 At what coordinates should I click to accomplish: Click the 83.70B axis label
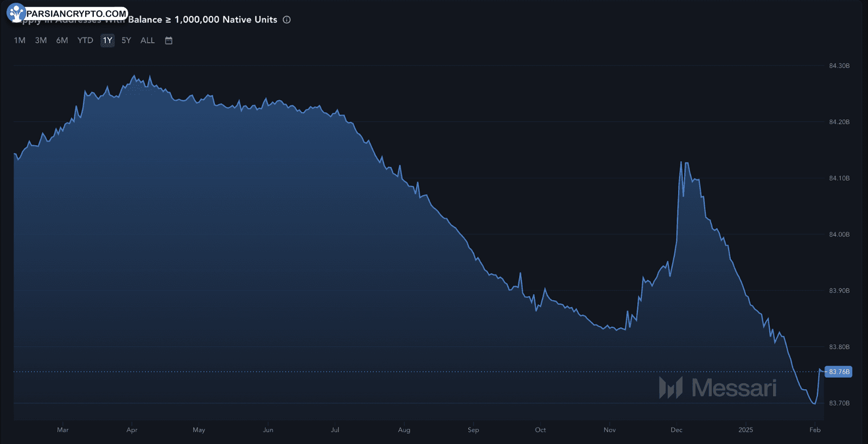[839, 403]
